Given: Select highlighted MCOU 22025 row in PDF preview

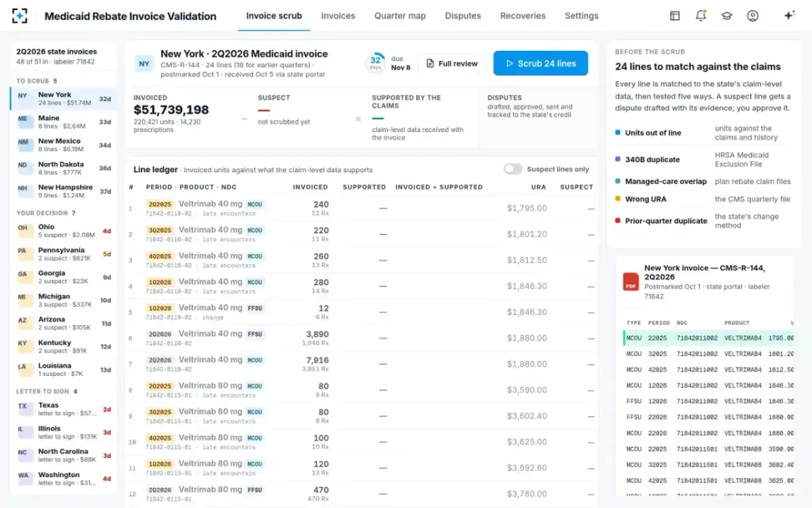Looking at the screenshot, I should [708, 338].
